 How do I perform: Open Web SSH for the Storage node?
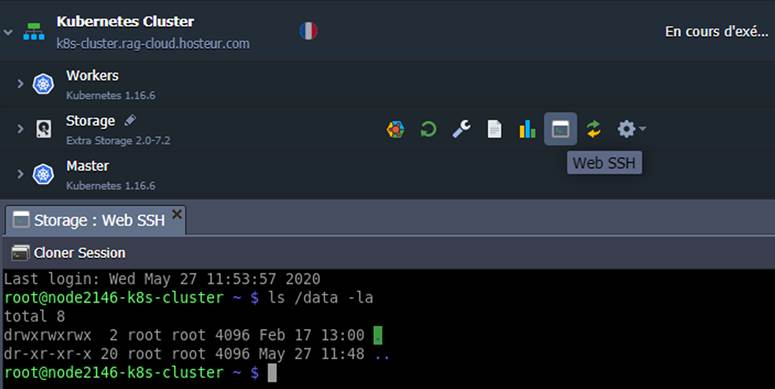[x=560, y=129]
